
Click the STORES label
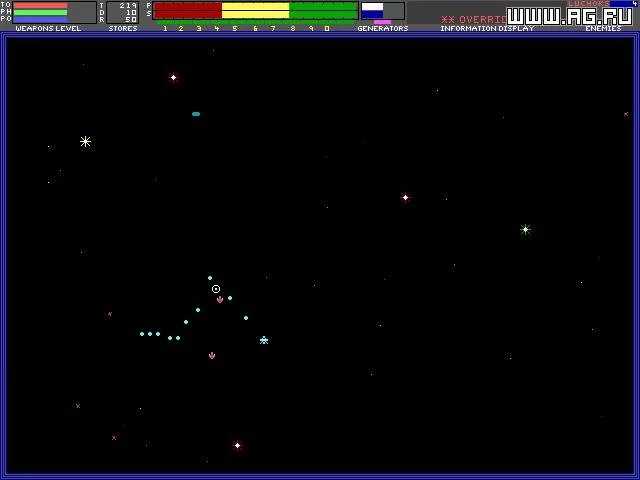[x=123, y=28]
